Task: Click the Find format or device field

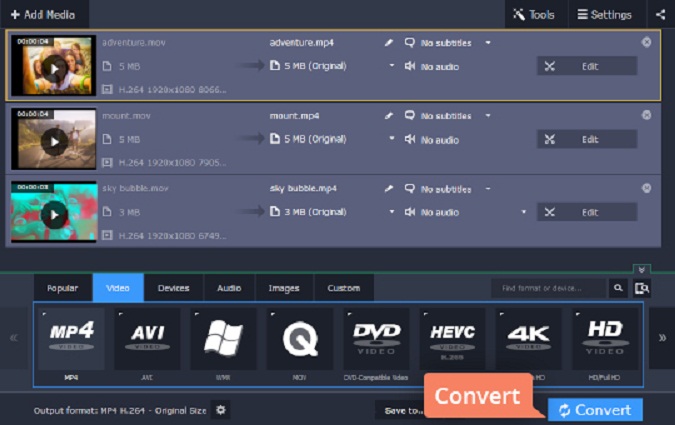Action: pyautogui.click(x=549, y=288)
